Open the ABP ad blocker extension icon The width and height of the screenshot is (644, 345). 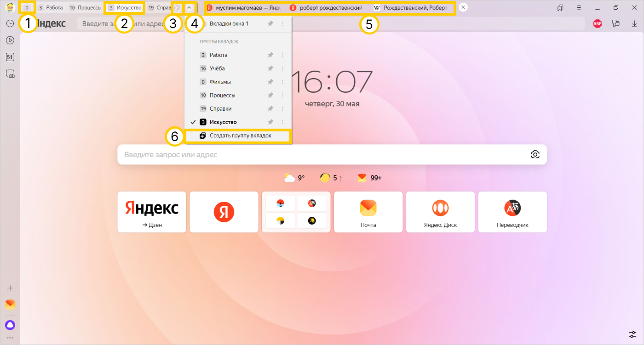pyautogui.click(x=598, y=24)
